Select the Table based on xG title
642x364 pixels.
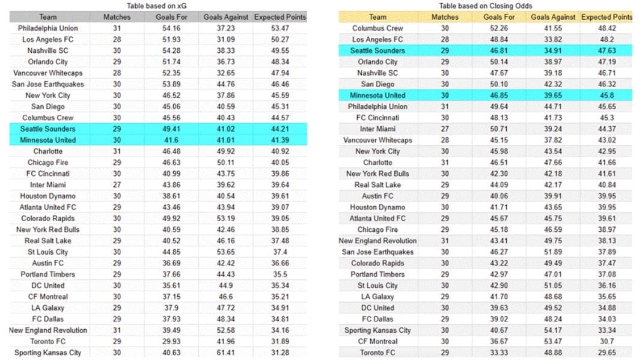pyautogui.click(x=156, y=6)
